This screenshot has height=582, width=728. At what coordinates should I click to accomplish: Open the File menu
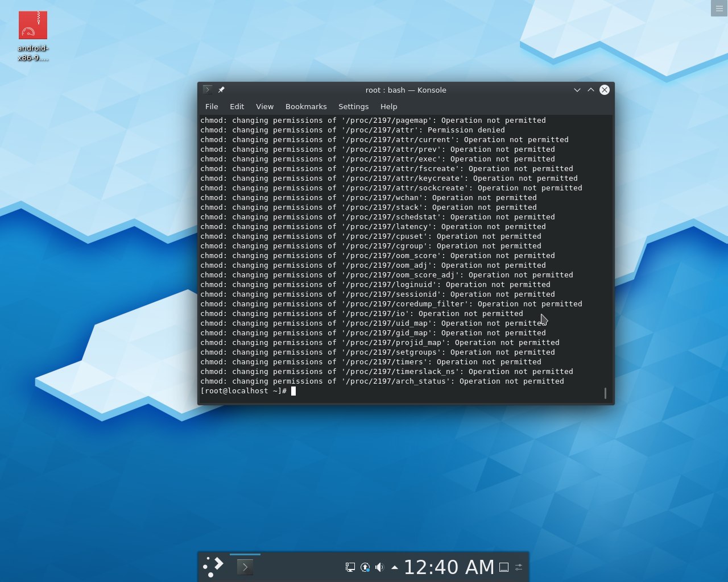212,106
